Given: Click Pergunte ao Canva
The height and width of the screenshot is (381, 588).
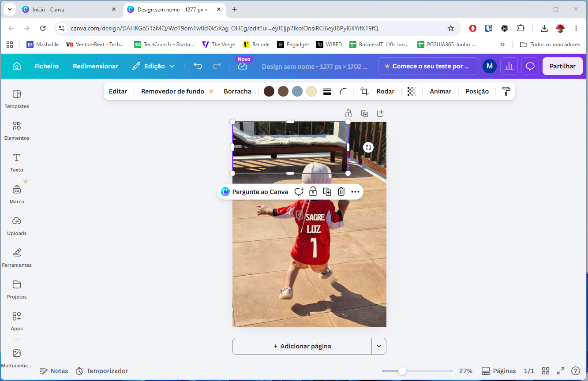Looking at the screenshot, I should [x=255, y=191].
